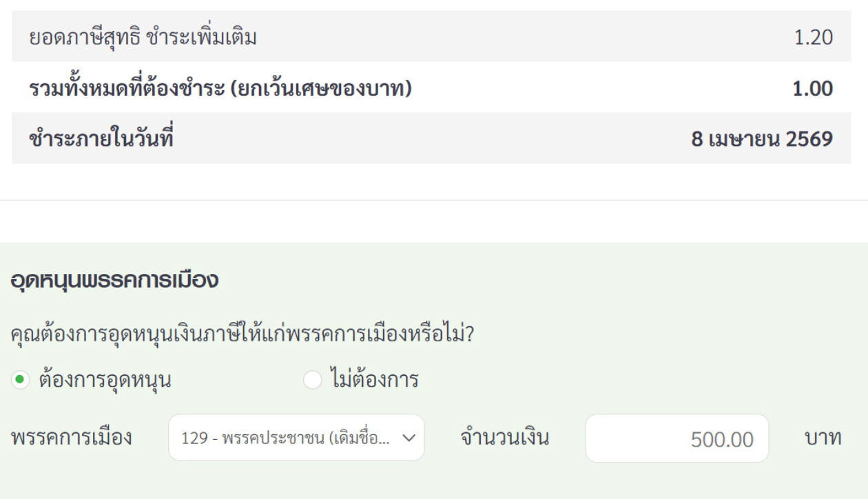Select the ไม่ต้องการ radio button
Viewport: 868px width, 499px height.
pyautogui.click(x=313, y=380)
